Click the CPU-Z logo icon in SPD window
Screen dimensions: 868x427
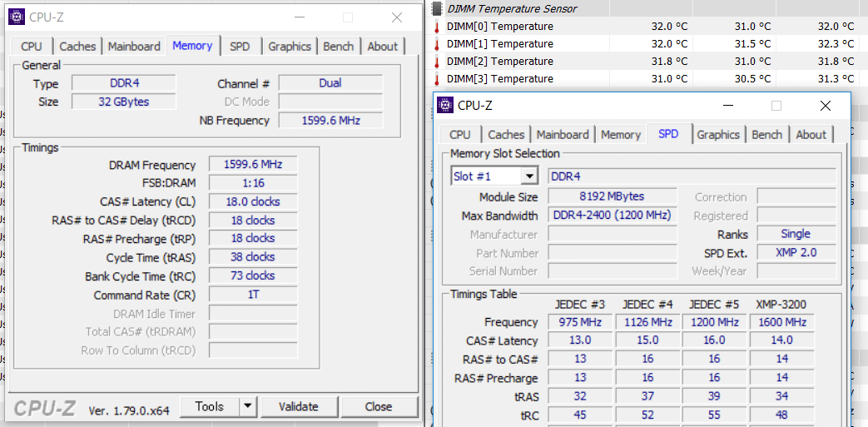pyautogui.click(x=445, y=105)
